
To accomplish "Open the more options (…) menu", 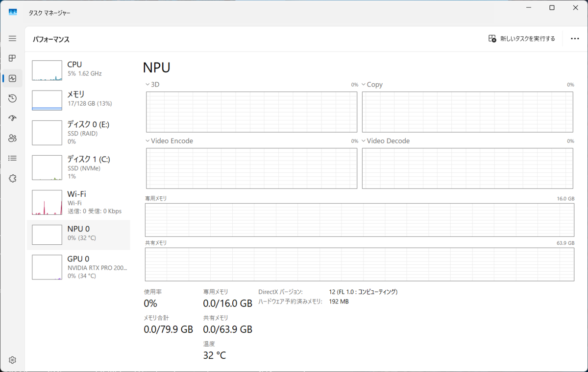I will tap(575, 39).
